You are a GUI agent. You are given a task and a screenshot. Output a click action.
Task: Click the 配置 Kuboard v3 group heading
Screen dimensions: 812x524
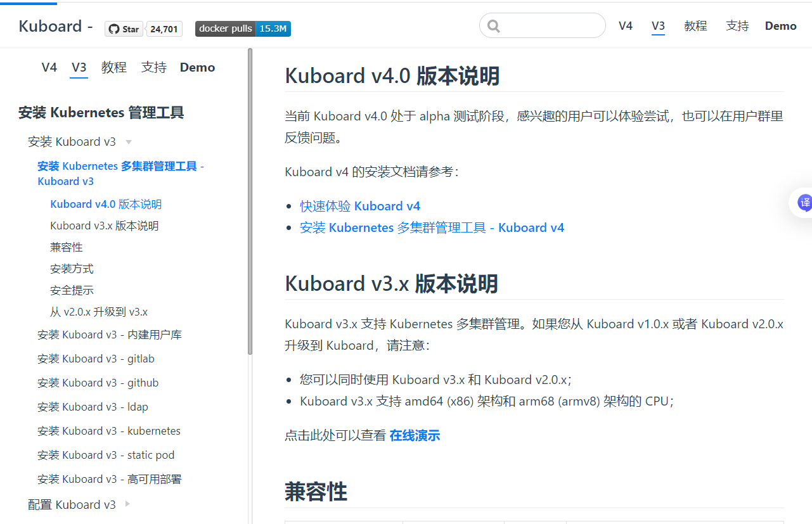[x=72, y=504]
